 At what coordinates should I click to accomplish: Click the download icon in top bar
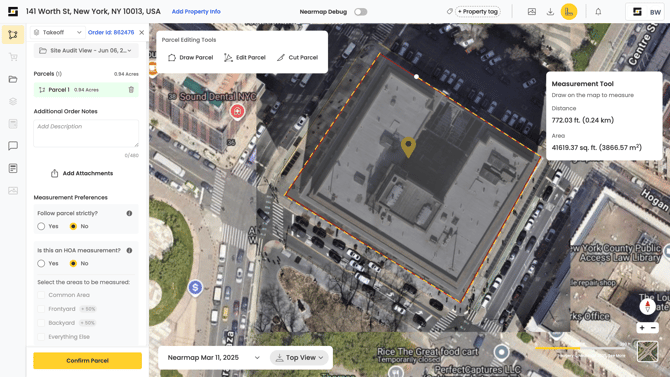550,12
